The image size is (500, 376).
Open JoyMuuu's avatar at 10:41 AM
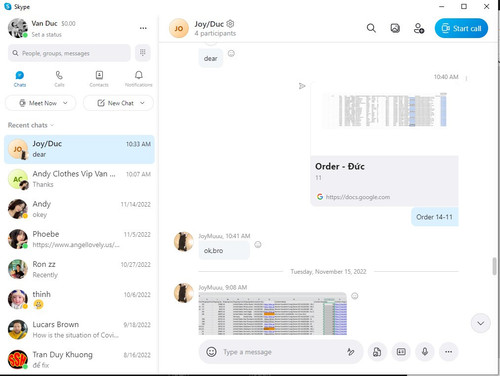point(184,241)
